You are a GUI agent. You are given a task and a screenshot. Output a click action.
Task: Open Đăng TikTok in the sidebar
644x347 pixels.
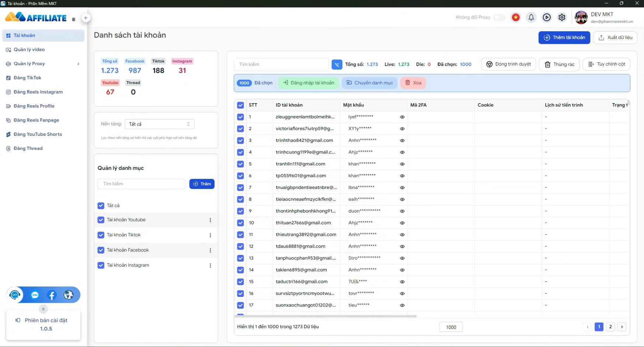tap(28, 78)
